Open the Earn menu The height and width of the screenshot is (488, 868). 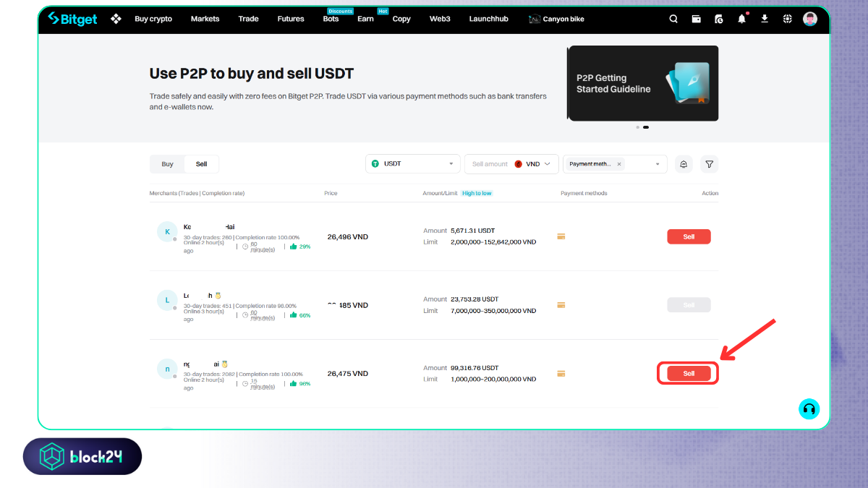[x=365, y=19]
